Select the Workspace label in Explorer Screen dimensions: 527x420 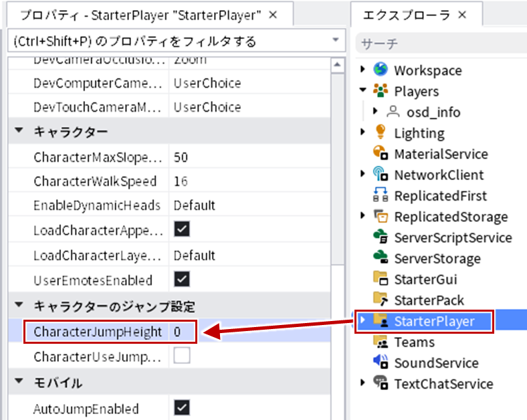click(x=428, y=71)
